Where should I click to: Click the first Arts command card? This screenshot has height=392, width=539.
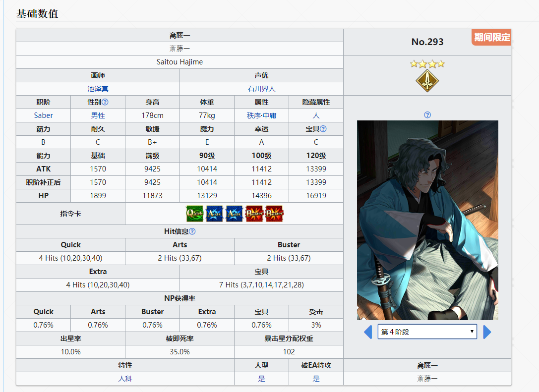coord(215,214)
